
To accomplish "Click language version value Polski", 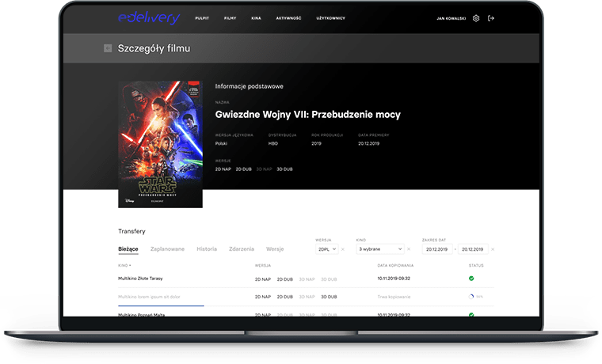I will (x=221, y=143).
